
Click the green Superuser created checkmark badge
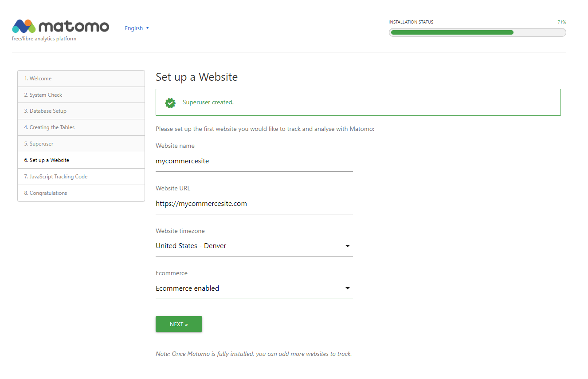click(x=170, y=103)
